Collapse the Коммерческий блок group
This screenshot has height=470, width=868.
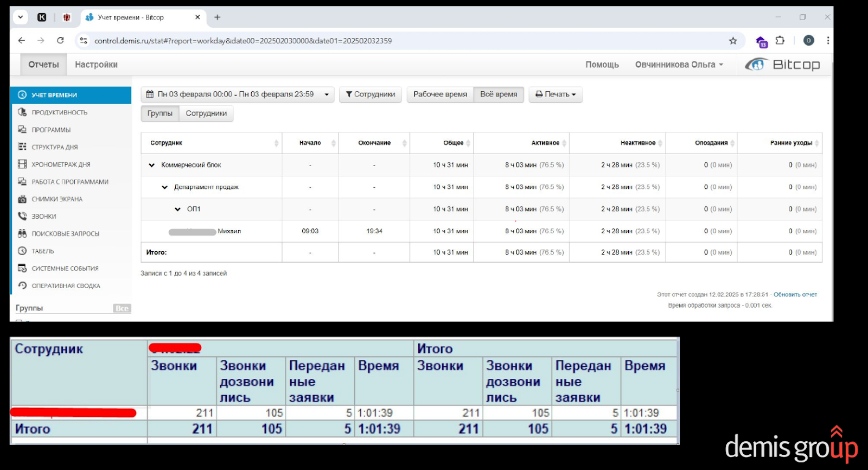152,165
